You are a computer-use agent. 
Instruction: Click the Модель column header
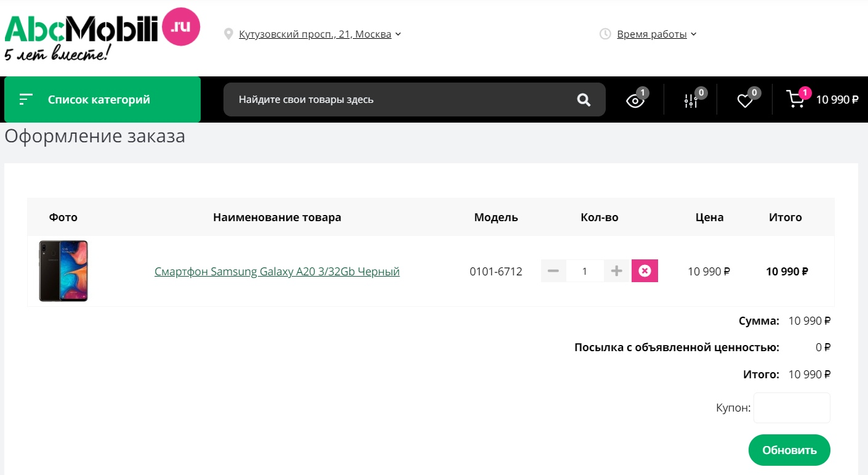tap(496, 217)
